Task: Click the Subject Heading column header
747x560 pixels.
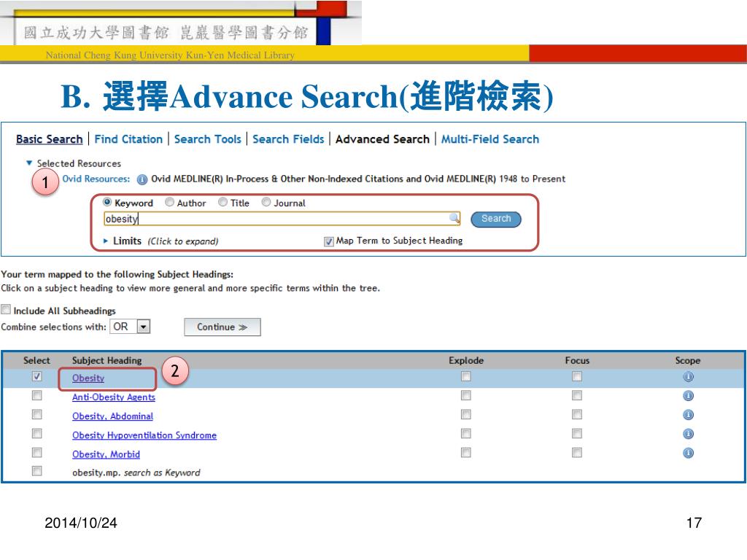Action: (x=107, y=360)
